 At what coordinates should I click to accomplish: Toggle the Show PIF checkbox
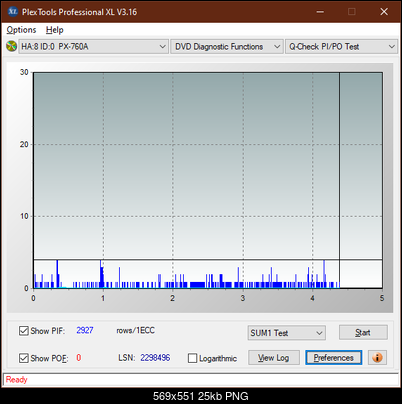click(24, 331)
